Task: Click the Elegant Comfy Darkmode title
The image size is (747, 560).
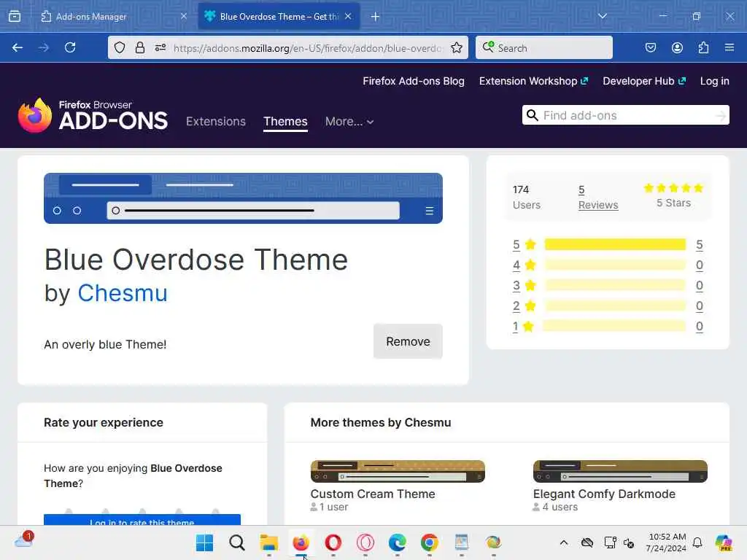Action: (604, 494)
